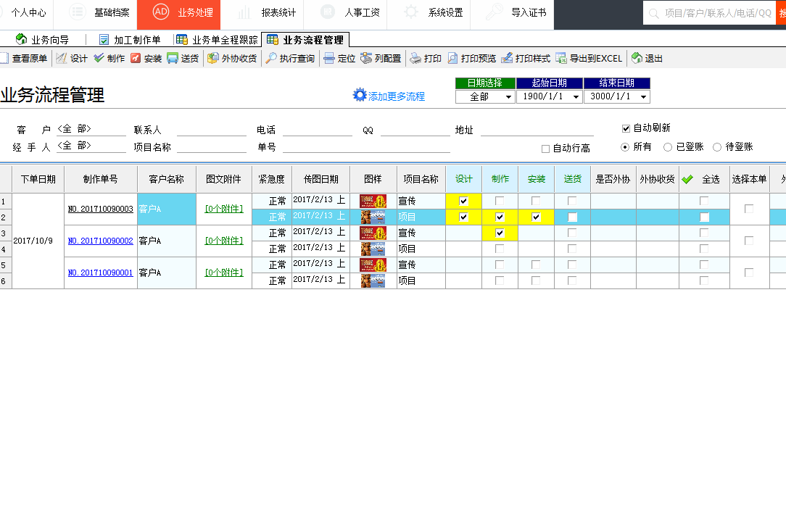Select the 已登账 radio button
786x532 pixels.
(668, 147)
